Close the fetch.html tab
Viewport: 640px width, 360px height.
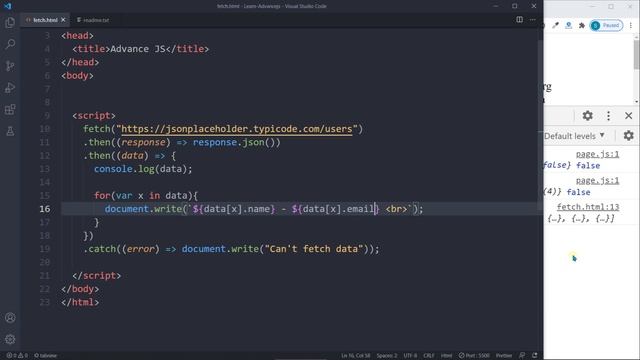coord(63,20)
